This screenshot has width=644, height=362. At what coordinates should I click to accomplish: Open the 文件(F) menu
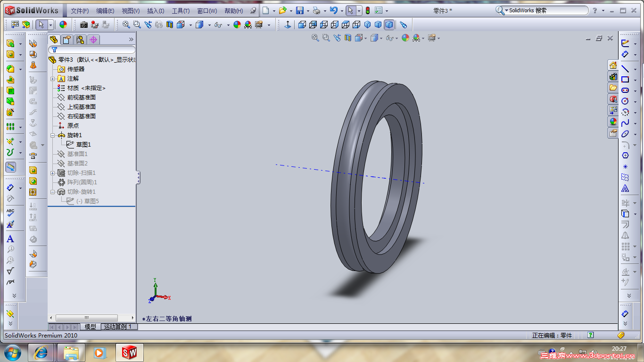pyautogui.click(x=80, y=11)
